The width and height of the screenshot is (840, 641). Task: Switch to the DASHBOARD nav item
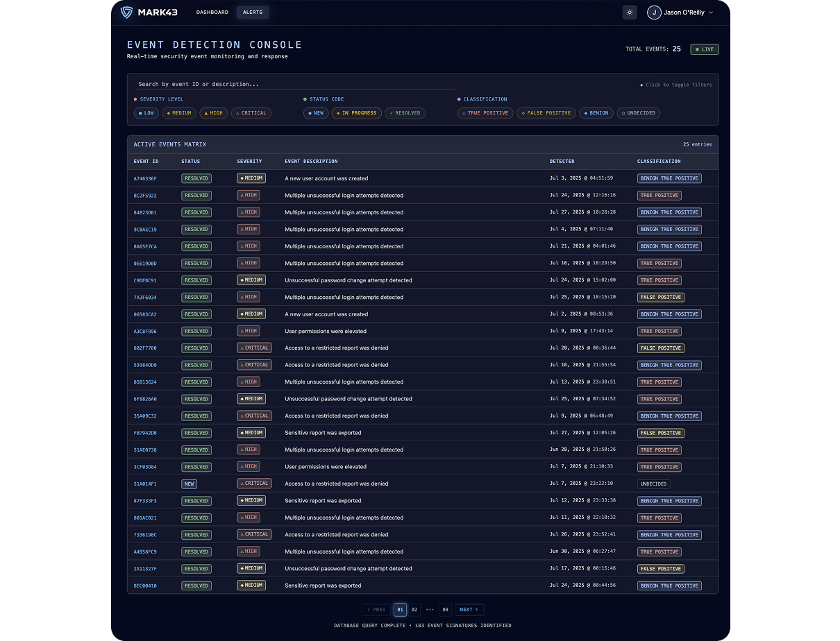tap(212, 12)
